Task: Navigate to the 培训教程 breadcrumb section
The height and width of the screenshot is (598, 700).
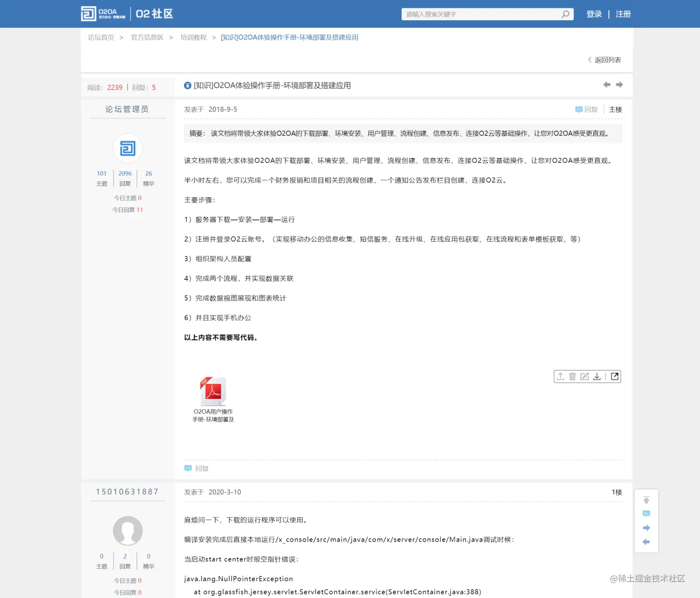Action: 193,37
